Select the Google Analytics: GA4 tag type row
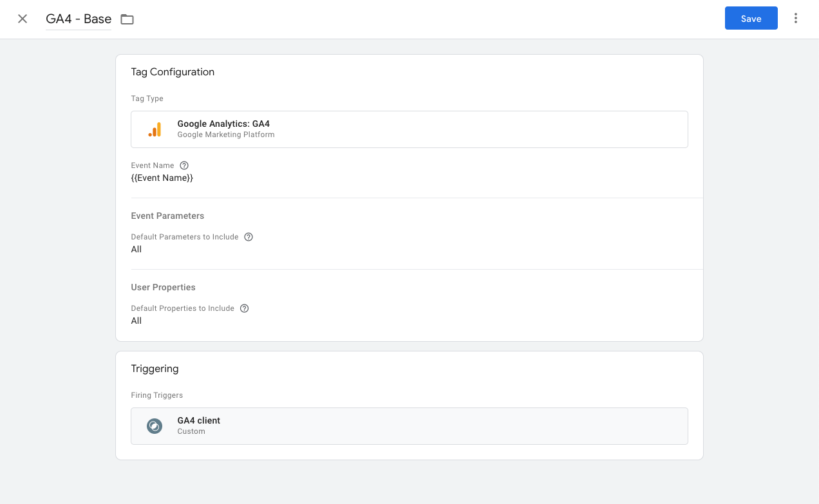This screenshot has height=504, width=819. point(409,129)
